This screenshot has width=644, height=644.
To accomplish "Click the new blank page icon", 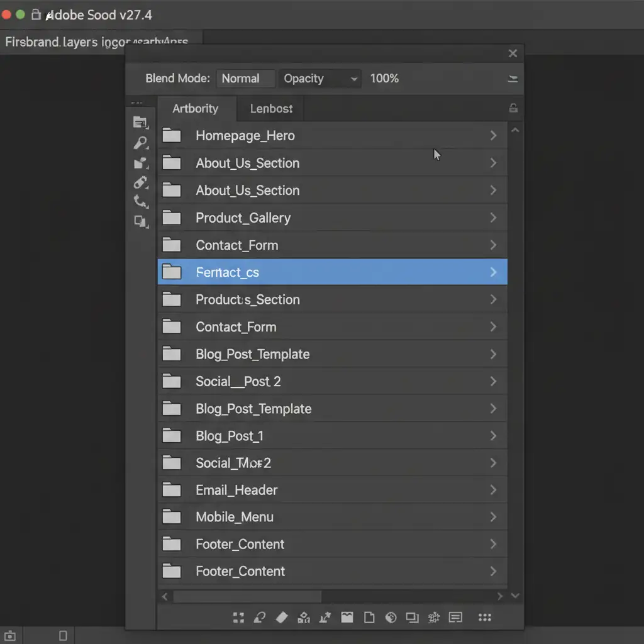I will pos(369,617).
